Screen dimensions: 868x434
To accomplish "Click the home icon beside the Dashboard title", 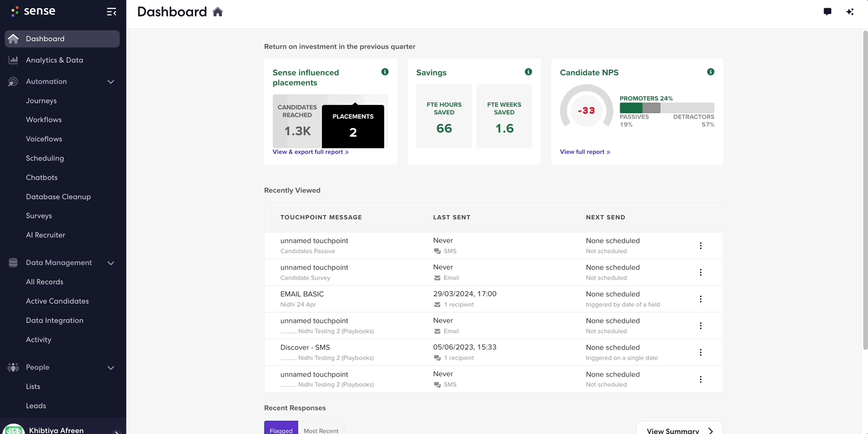I will (218, 12).
